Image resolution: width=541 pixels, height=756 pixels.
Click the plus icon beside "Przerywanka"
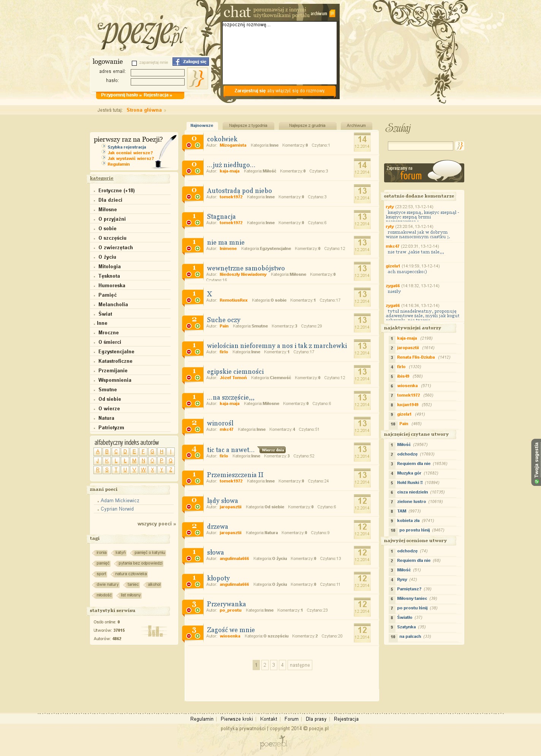(x=198, y=610)
